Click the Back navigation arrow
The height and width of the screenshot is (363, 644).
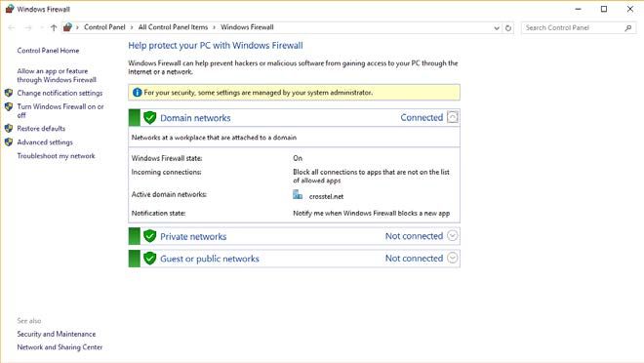pyautogui.click(x=12, y=27)
